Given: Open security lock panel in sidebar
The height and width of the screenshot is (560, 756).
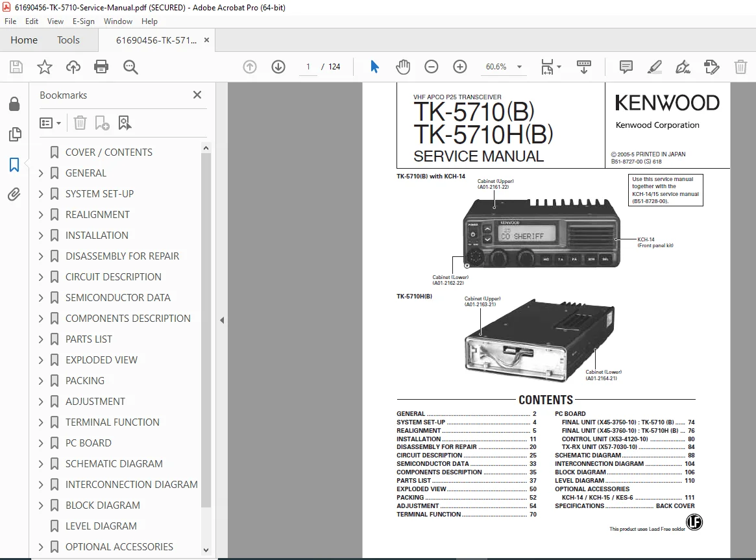Looking at the screenshot, I should click(14, 104).
